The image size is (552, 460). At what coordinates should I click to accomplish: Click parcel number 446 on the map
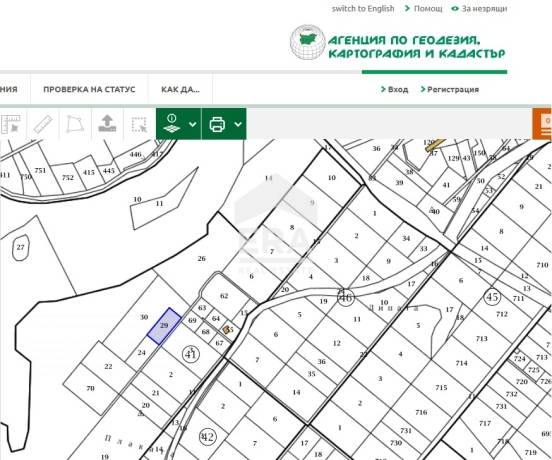click(136, 154)
